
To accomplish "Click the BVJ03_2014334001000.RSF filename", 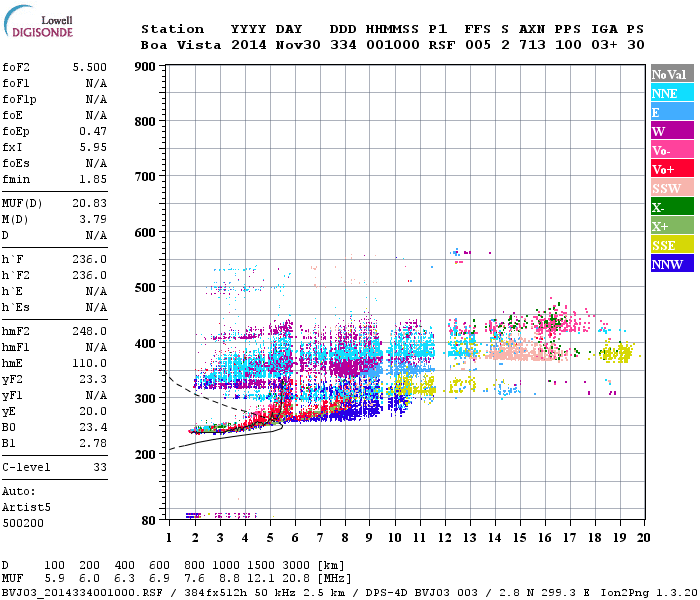I will click(82, 593).
